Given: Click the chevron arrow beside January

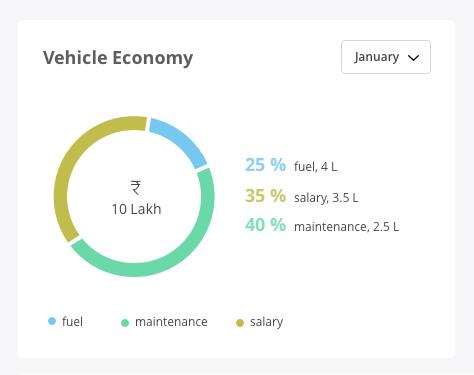Looking at the screenshot, I should (x=413, y=58).
